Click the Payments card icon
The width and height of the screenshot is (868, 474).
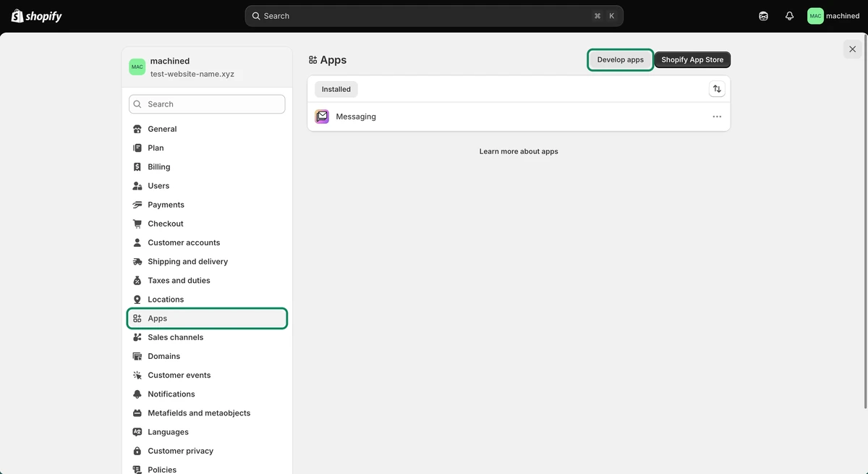point(137,205)
